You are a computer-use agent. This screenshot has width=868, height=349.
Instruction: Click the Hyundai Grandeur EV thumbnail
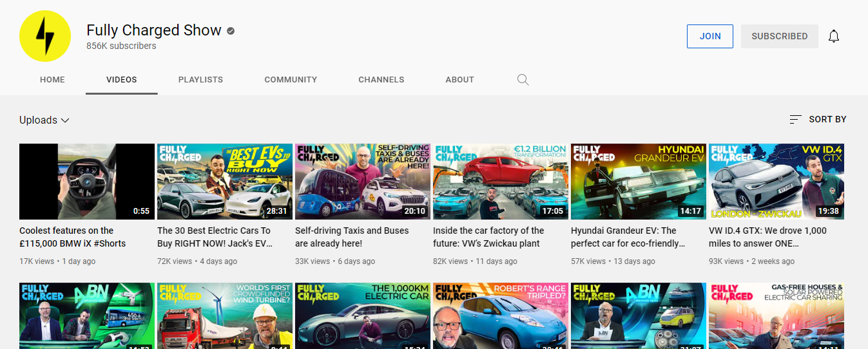pyautogui.click(x=639, y=182)
